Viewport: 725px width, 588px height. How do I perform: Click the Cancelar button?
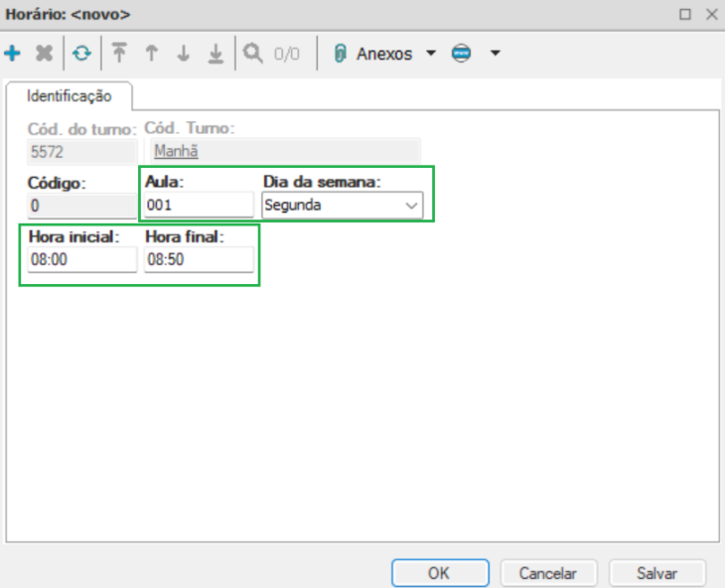click(549, 573)
